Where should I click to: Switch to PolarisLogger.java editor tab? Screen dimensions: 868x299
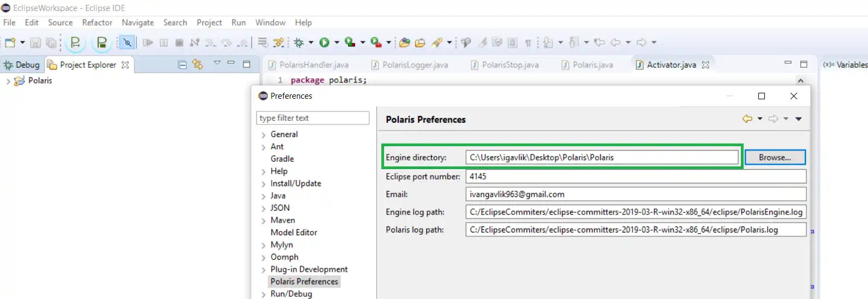tap(410, 64)
